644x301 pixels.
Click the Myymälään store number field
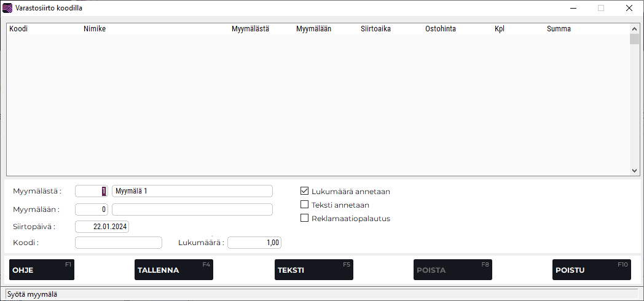coord(92,209)
